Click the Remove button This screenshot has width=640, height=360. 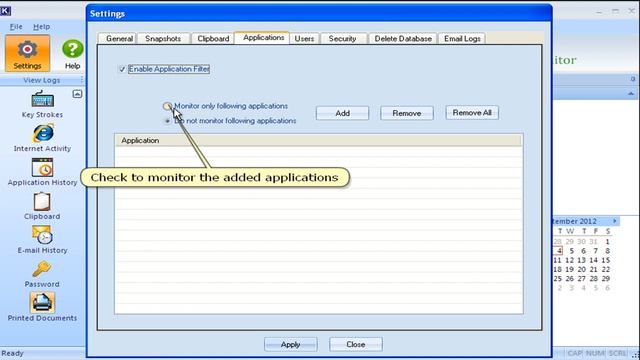407,113
